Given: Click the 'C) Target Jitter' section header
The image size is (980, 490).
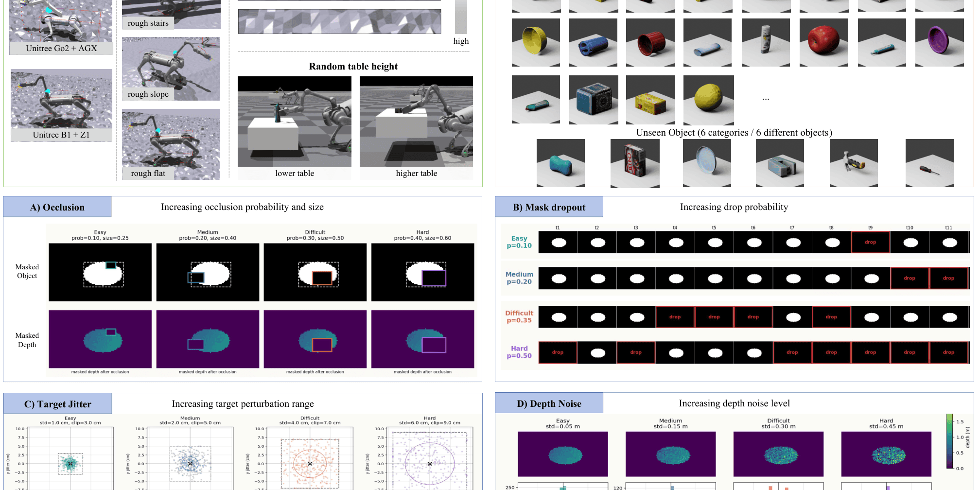Looking at the screenshot, I should [58, 404].
